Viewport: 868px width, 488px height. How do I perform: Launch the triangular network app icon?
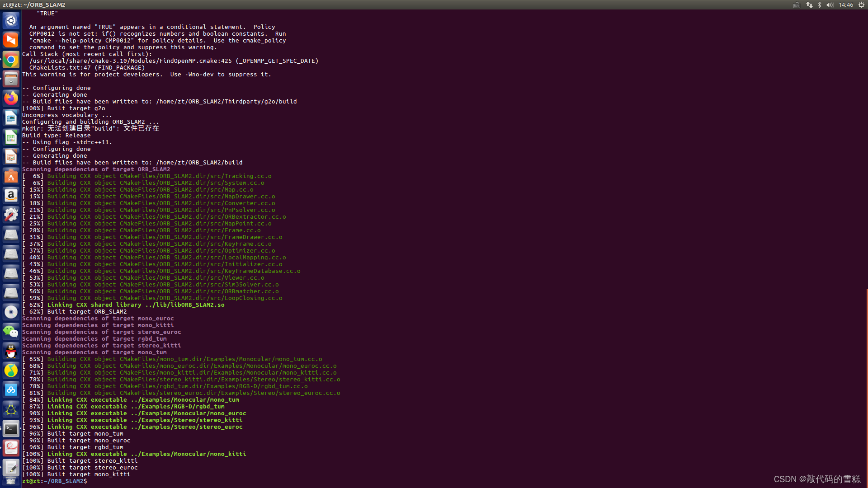click(11, 409)
